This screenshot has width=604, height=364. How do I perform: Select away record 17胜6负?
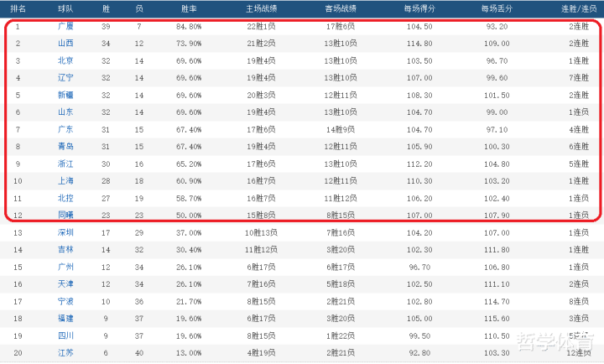pyautogui.click(x=341, y=27)
